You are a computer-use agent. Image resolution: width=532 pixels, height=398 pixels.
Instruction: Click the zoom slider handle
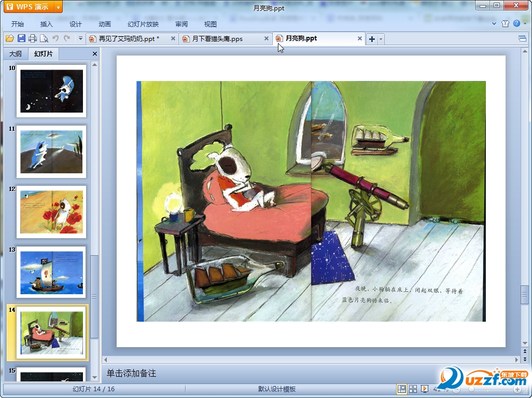(x=472, y=390)
